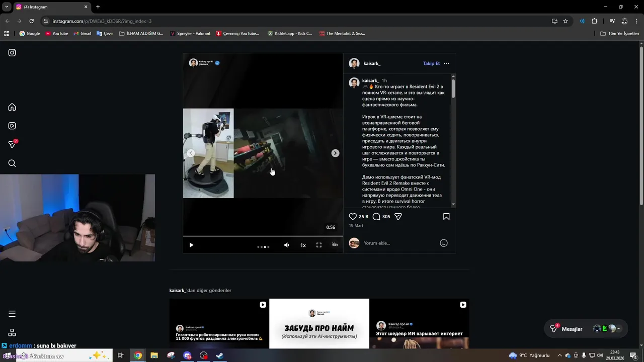View the 25 B likes count

click(363, 217)
